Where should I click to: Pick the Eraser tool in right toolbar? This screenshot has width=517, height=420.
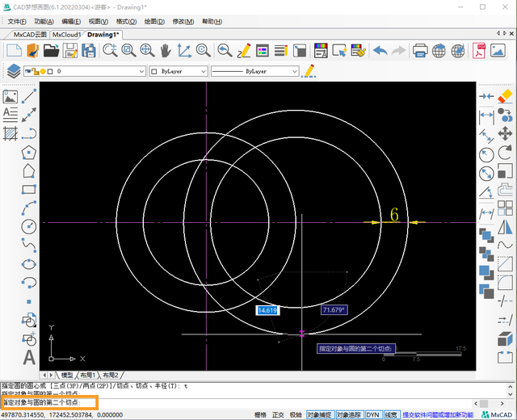click(506, 96)
